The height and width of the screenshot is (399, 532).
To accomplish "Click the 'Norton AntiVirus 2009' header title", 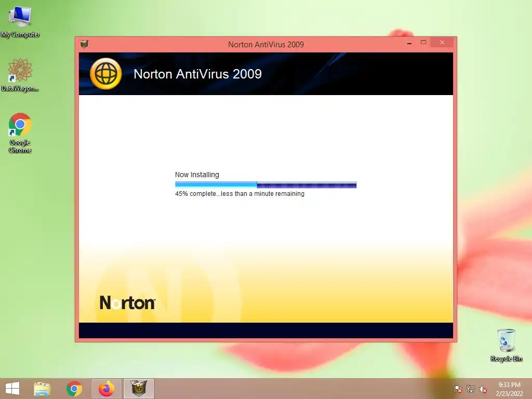I will pyautogui.click(x=197, y=74).
